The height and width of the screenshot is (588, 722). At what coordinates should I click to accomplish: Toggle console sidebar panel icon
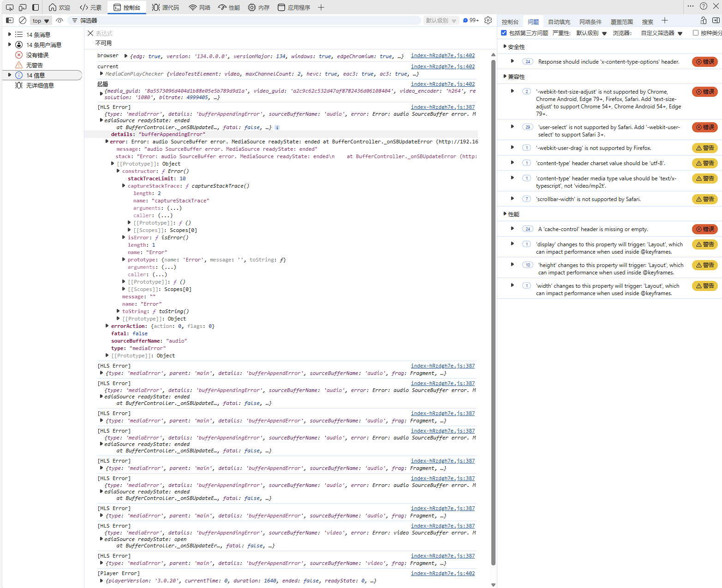9,20
